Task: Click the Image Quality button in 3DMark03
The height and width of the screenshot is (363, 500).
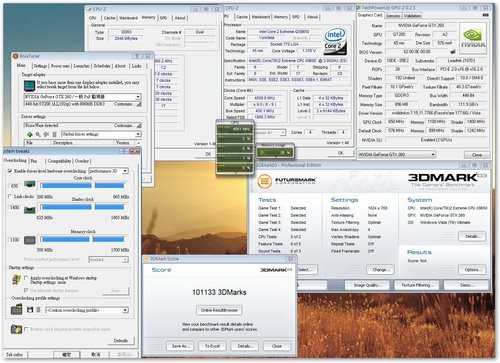Action: [367, 285]
